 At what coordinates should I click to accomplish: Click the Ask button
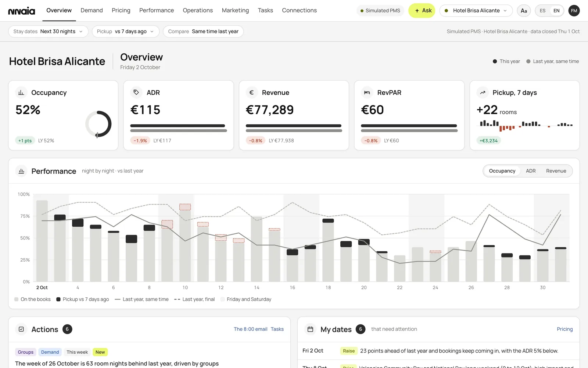(x=422, y=11)
